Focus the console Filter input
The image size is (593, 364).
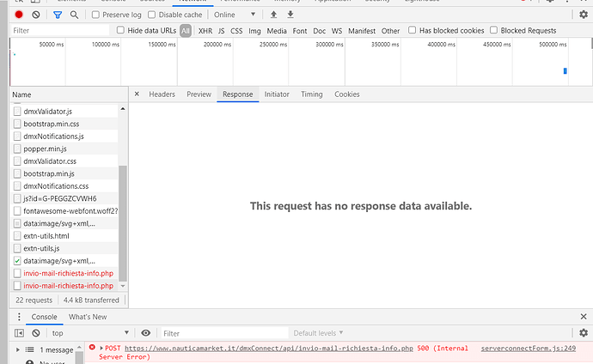pos(224,333)
